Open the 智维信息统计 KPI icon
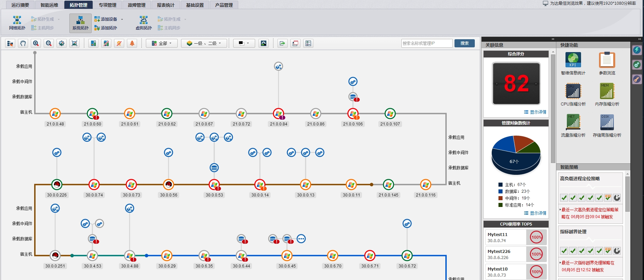 [573, 60]
